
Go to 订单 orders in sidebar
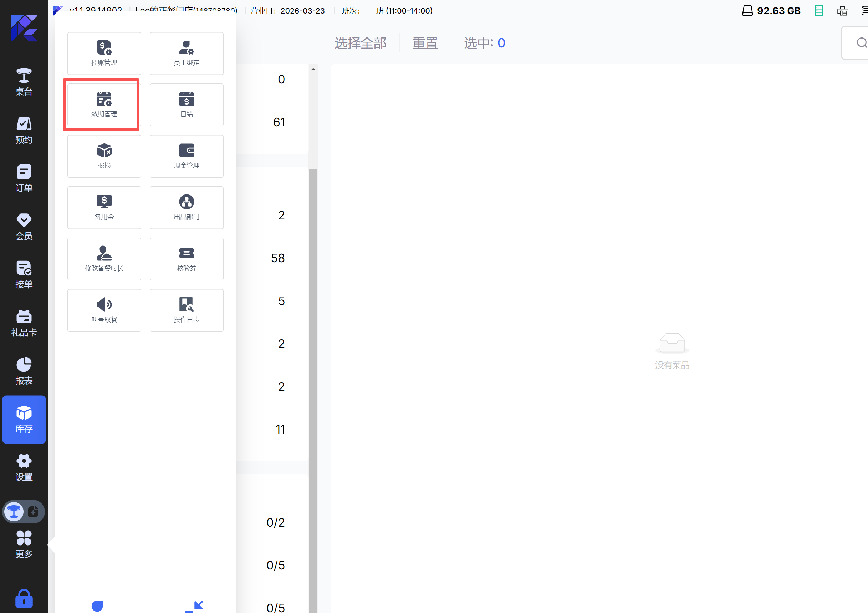(24, 178)
